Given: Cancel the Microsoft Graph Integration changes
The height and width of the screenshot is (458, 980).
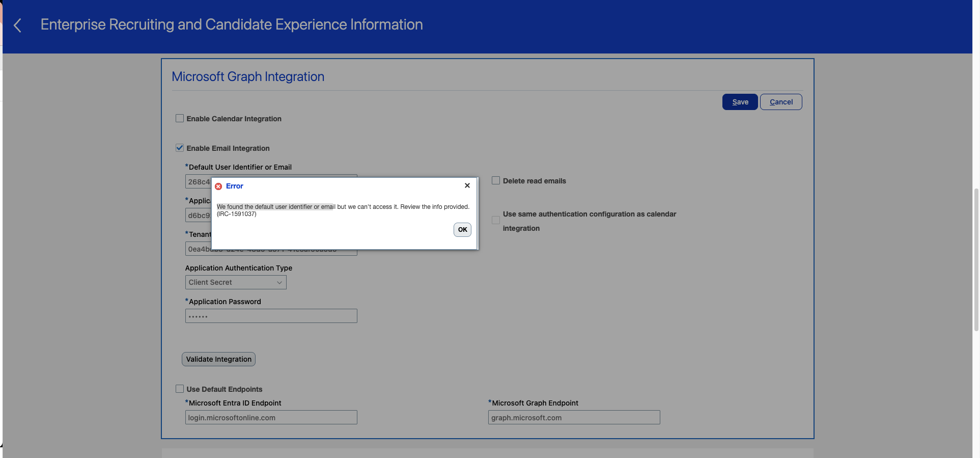Looking at the screenshot, I should pos(781,102).
